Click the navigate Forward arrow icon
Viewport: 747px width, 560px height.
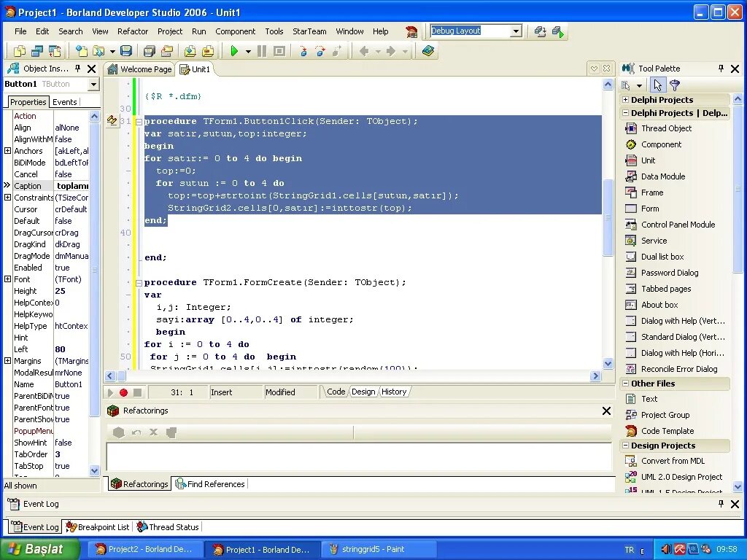(391, 51)
